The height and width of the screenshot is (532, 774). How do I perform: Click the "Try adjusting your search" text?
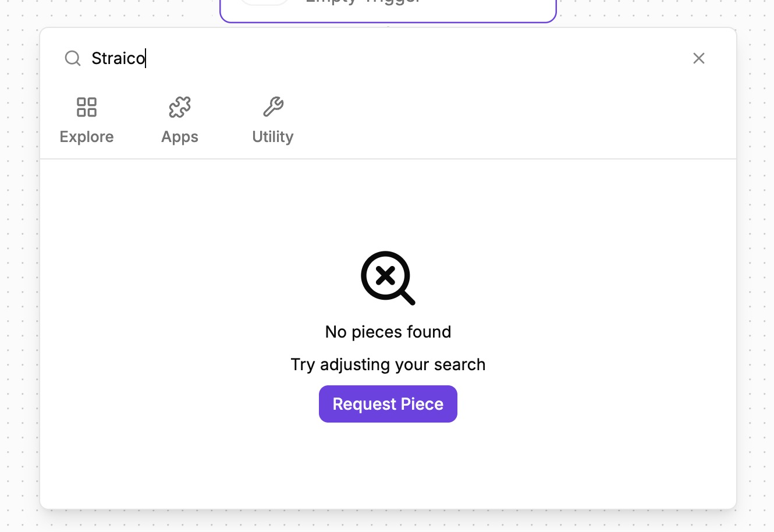tap(388, 364)
